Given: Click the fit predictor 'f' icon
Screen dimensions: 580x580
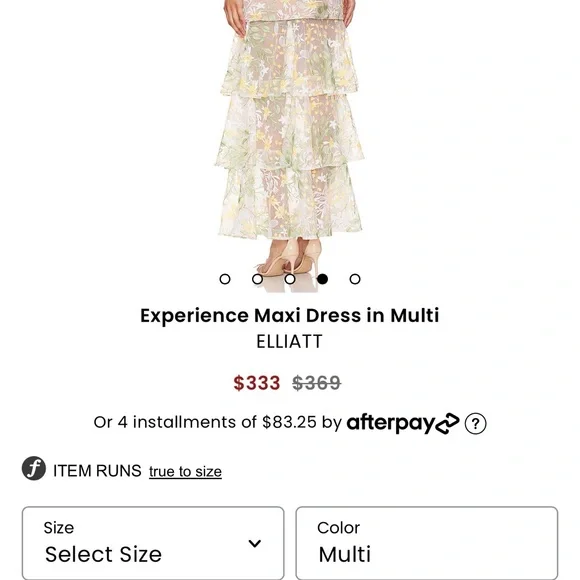Looking at the screenshot, I should [x=34, y=468].
